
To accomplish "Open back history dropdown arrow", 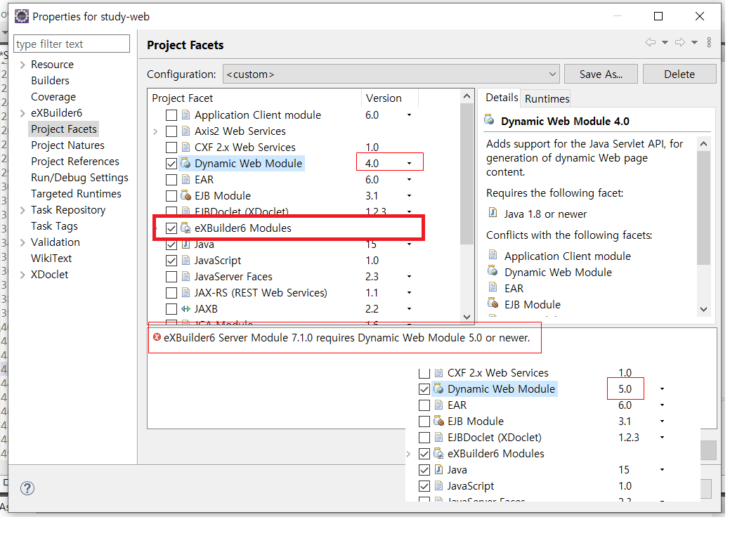I will click(x=665, y=42).
